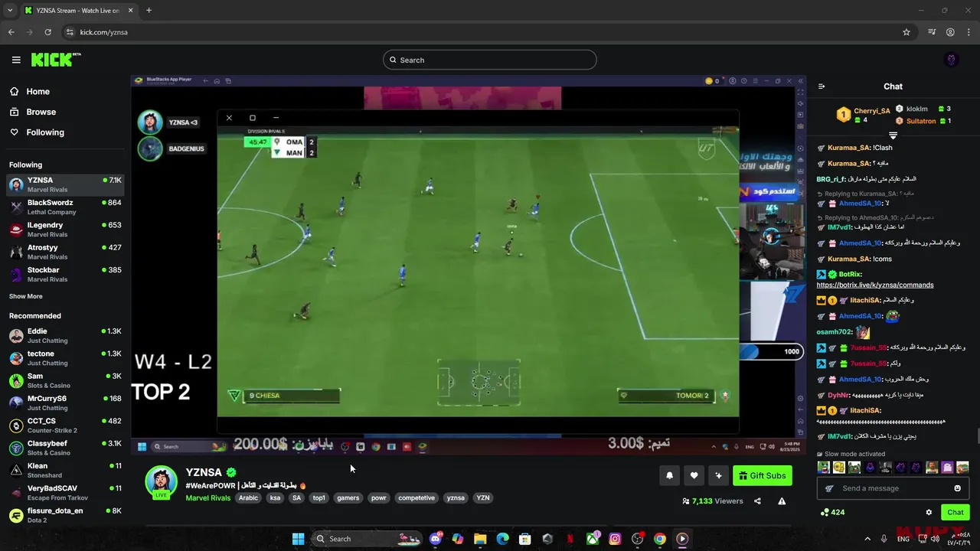The width and height of the screenshot is (980, 551).
Task: Share the stream via share icon
Action: click(x=757, y=501)
